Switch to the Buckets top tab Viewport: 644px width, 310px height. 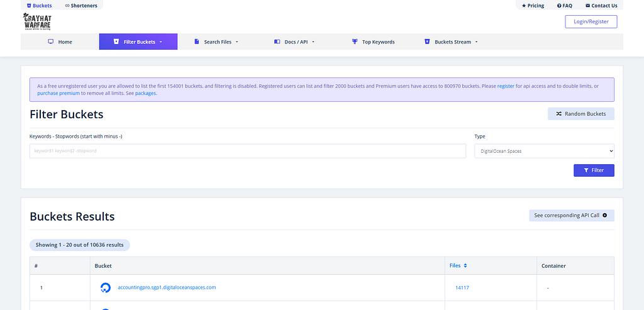39,6
